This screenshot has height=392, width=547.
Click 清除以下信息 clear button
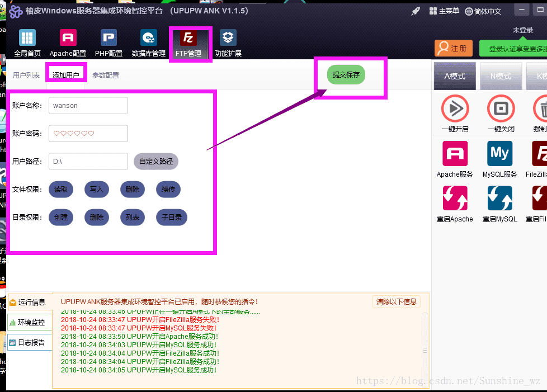click(x=397, y=301)
